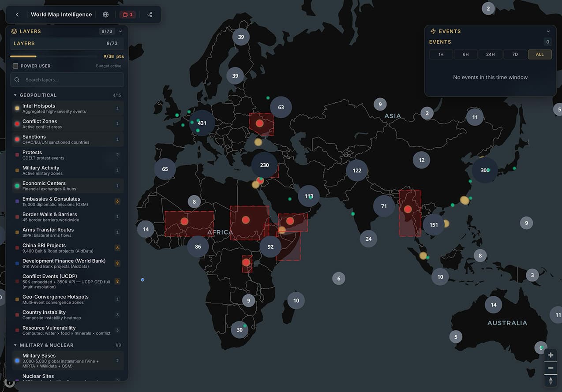The height and width of the screenshot is (392, 562).
Task: Reset map bearing with the compass button
Action: 551,381
